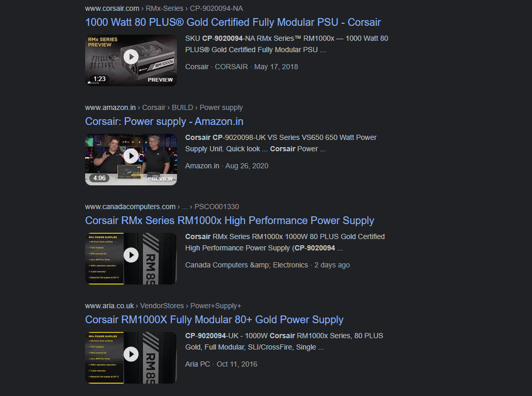Image resolution: width=532 pixels, height=396 pixels.
Task: Click the PREVIEW label on RMx Series thumbnail
Action: (x=160, y=80)
